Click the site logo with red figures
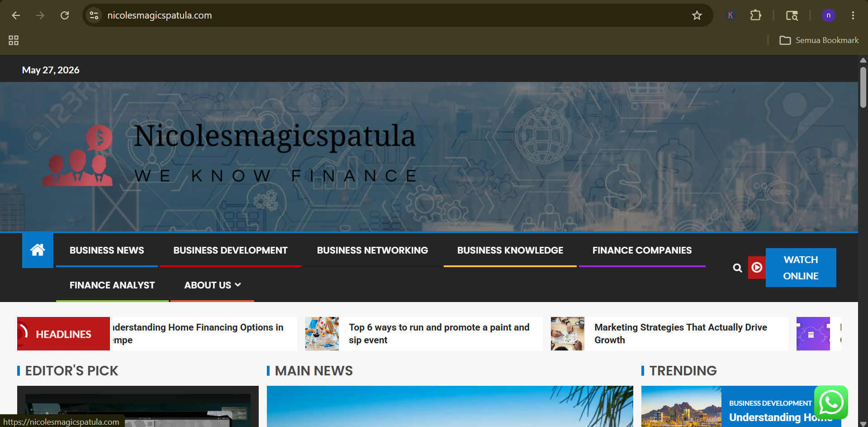Screen dimensions: 868x427 pos(78,155)
